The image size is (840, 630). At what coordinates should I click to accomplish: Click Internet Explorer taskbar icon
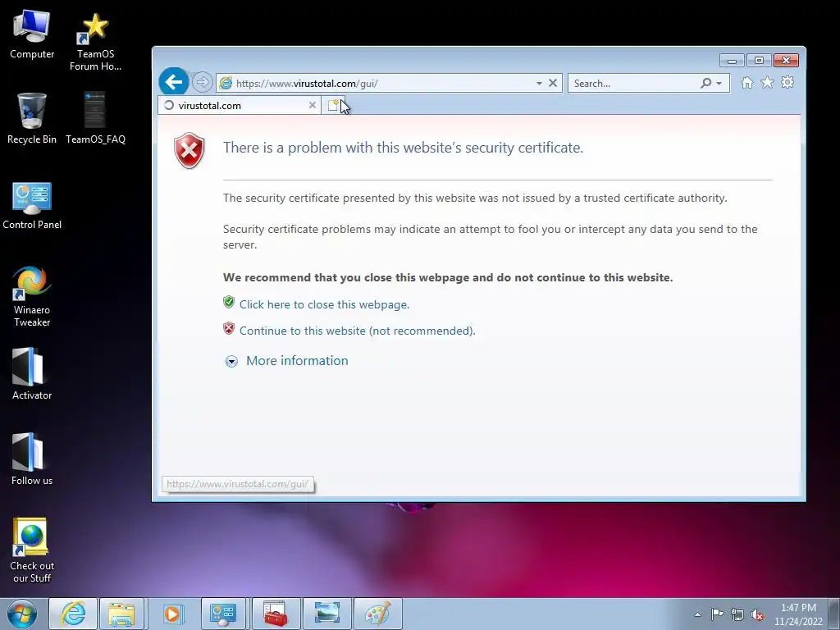pos(73,614)
